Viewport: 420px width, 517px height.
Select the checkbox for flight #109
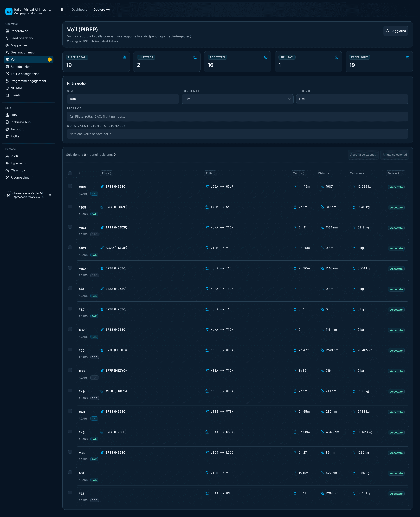pyautogui.click(x=70, y=186)
